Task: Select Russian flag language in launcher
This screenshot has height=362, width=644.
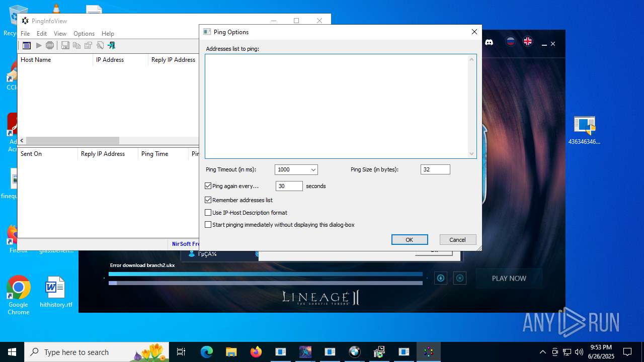Action: 511,42
